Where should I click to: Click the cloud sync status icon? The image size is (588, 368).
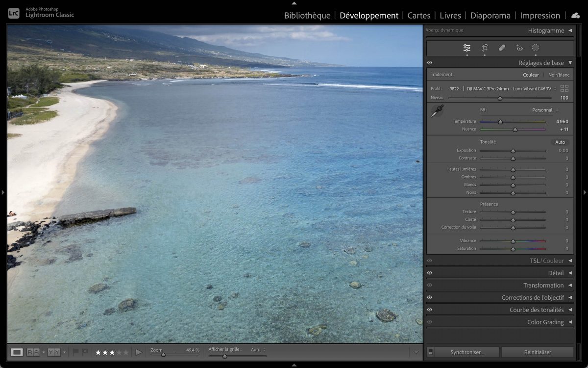pos(575,16)
